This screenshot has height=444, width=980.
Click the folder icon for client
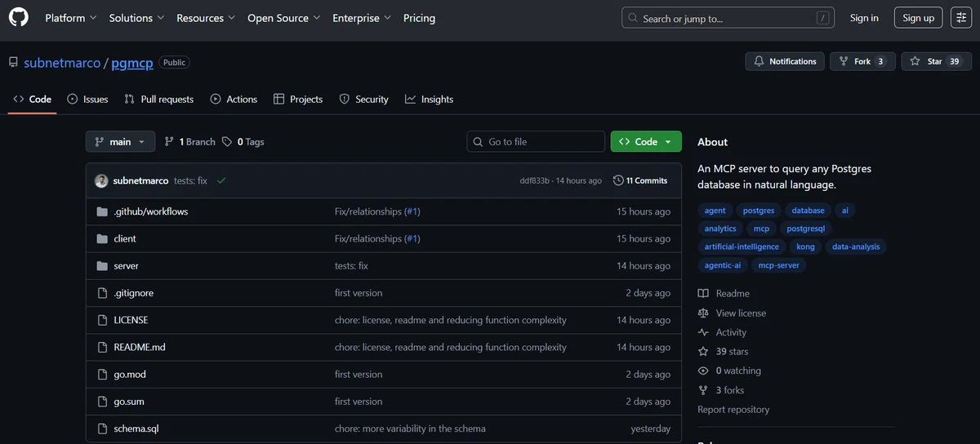click(x=102, y=238)
